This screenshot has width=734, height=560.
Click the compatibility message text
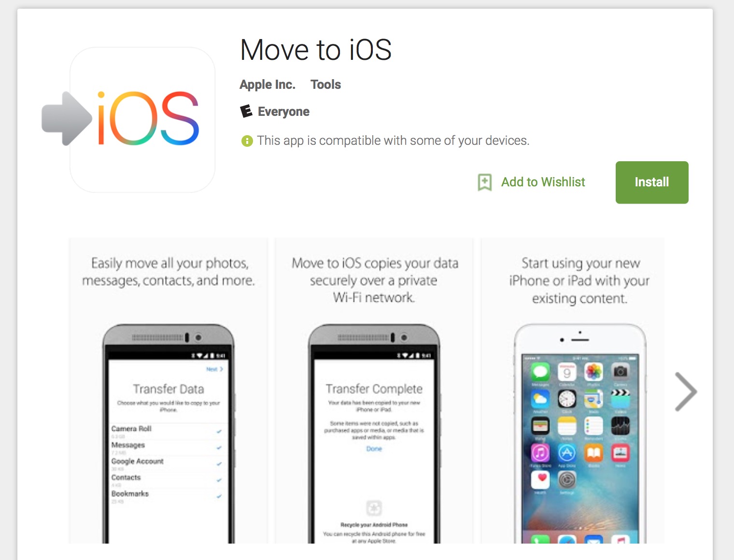click(393, 140)
